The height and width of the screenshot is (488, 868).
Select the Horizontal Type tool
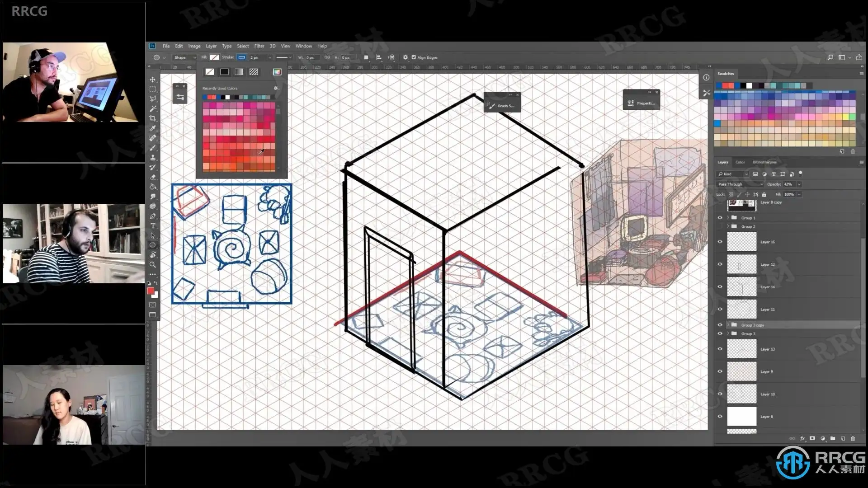coord(153,226)
